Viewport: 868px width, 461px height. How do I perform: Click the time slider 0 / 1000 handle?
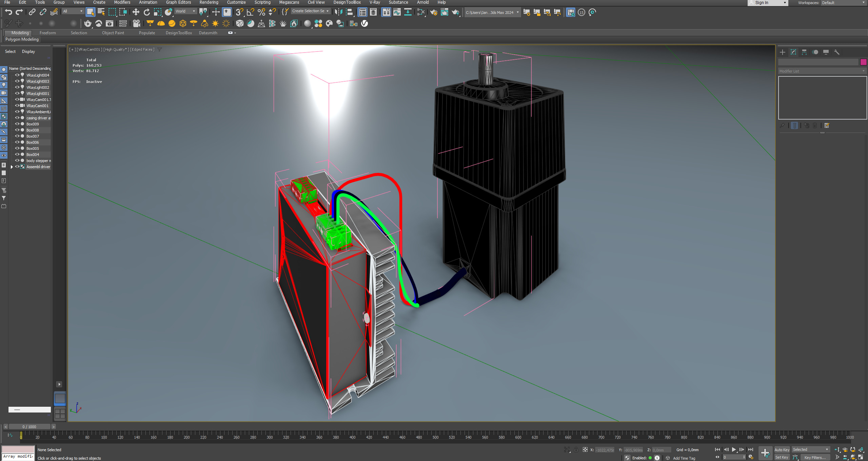[x=29, y=427]
